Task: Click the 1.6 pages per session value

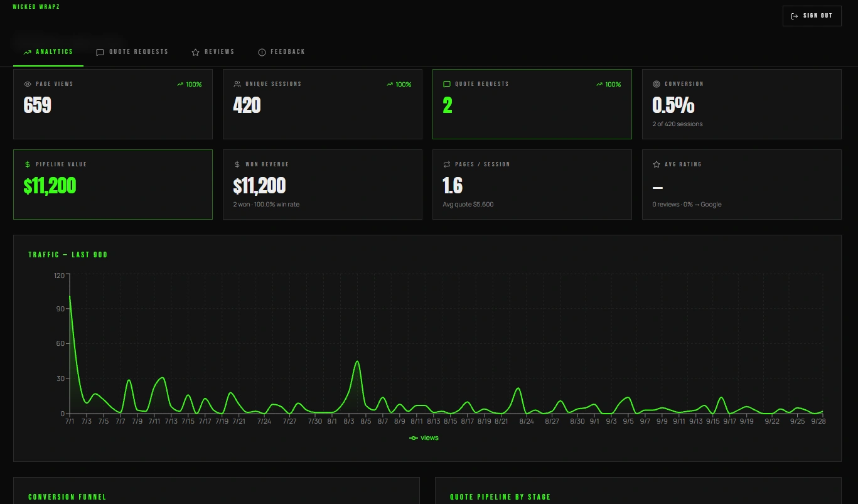Action: tap(453, 186)
